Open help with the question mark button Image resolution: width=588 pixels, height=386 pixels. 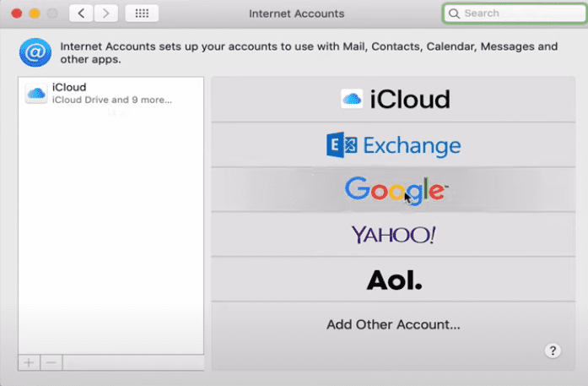(553, 351)
